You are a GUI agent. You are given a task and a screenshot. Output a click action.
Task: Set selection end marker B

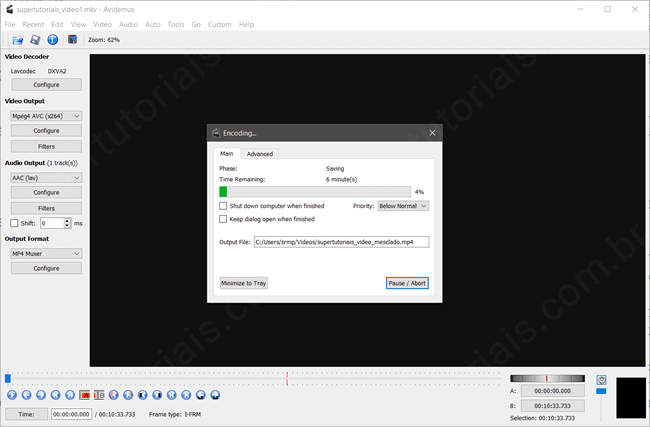[x=99, y=395]
